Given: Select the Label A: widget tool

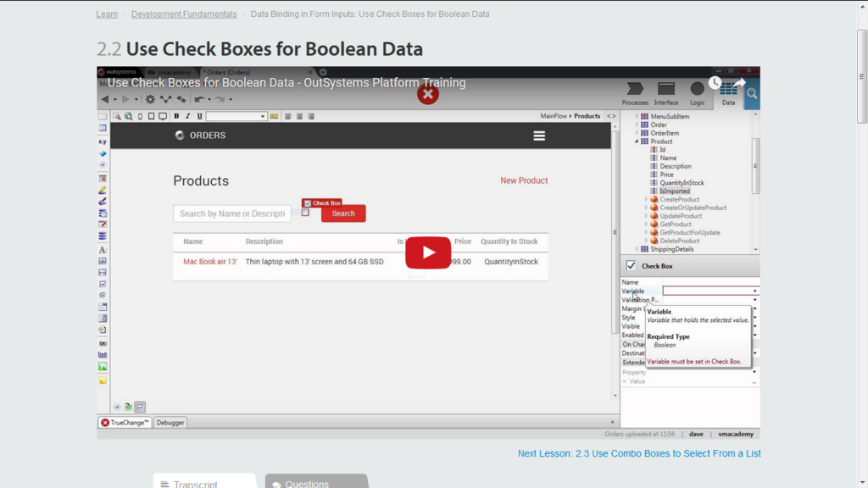Looking at the screenshot, I should (x=103, y=250).
